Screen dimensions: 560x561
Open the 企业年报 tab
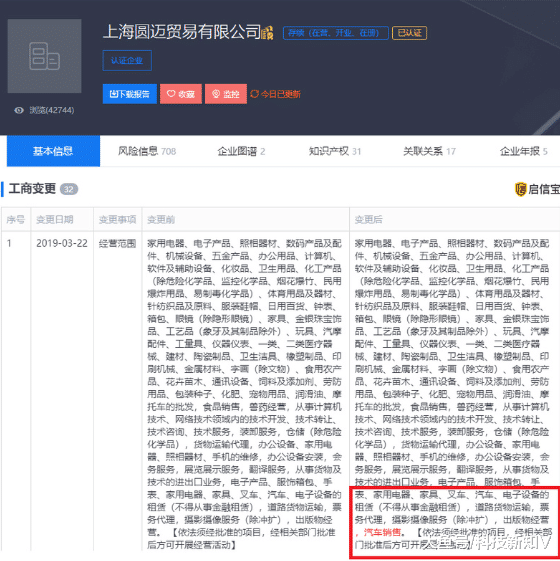[x=524, y=151]
